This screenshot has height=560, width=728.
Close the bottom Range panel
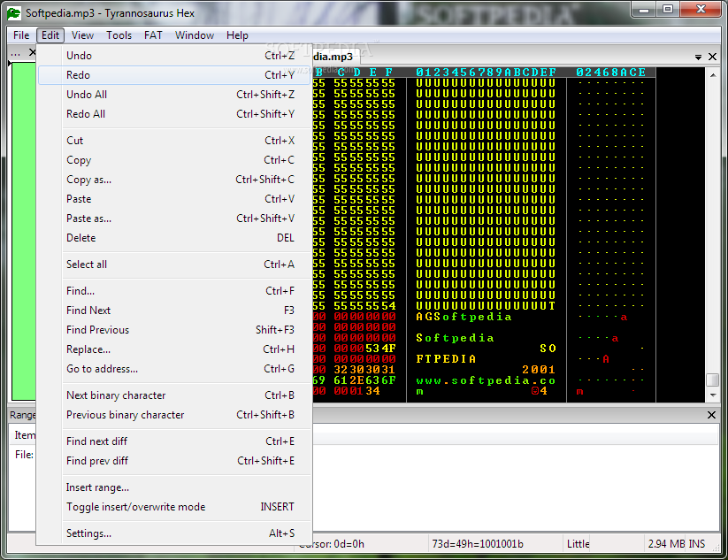click(711, 415)
